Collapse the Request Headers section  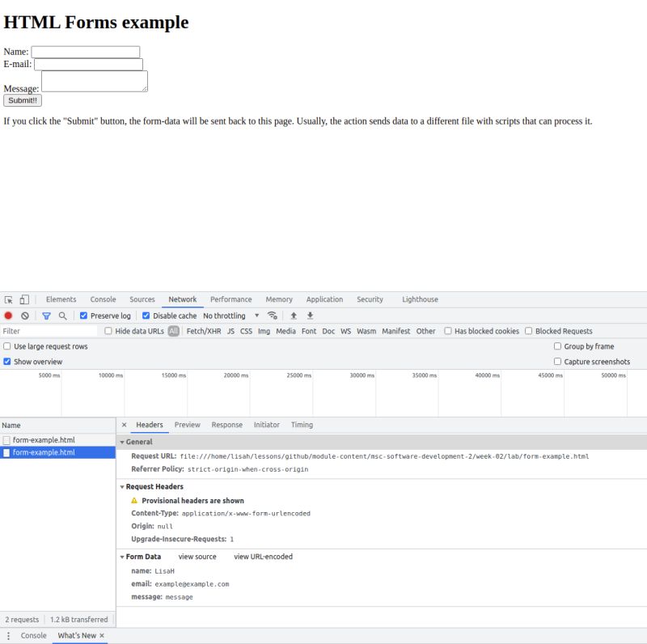[x=123, y=486]
